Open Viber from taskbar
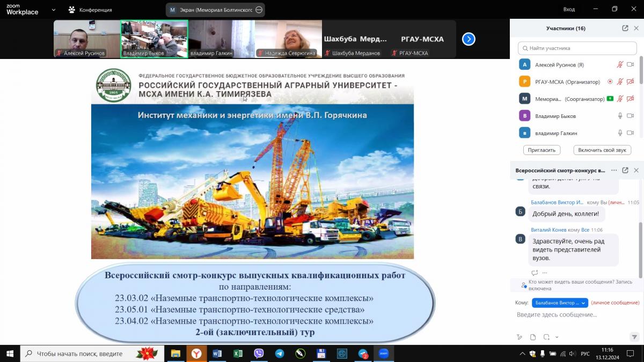The image size is (644, 362). pos(259,354)
